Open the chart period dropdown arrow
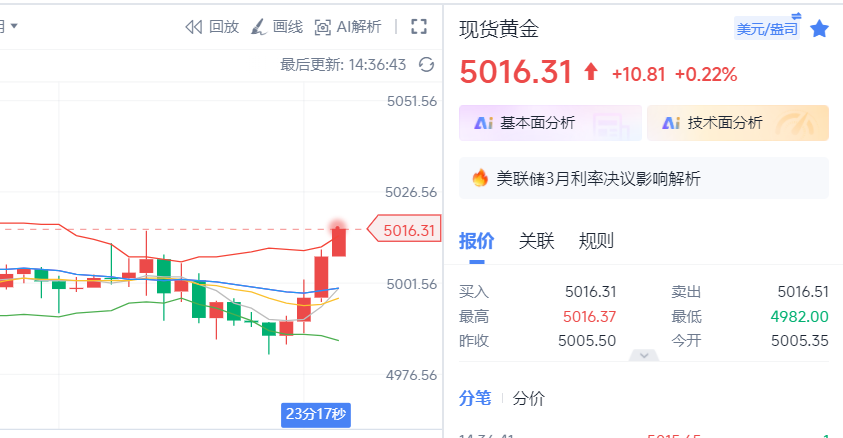Viewport: 843px width, 438px height. pos(14,26)
